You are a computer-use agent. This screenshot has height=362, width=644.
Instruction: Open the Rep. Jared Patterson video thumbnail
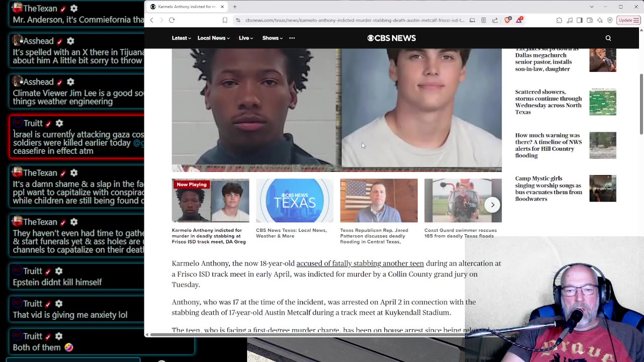(x=379, y=201)
